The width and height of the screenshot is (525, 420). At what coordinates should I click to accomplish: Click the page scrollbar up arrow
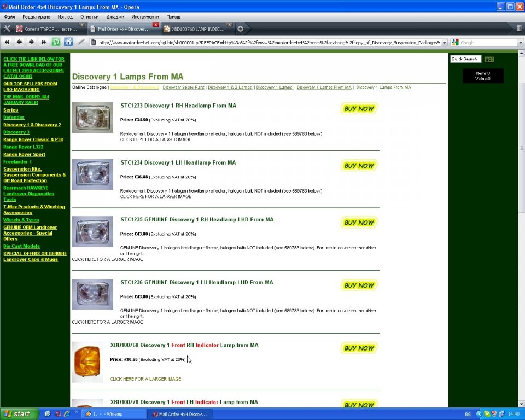(x=522, y=53)
